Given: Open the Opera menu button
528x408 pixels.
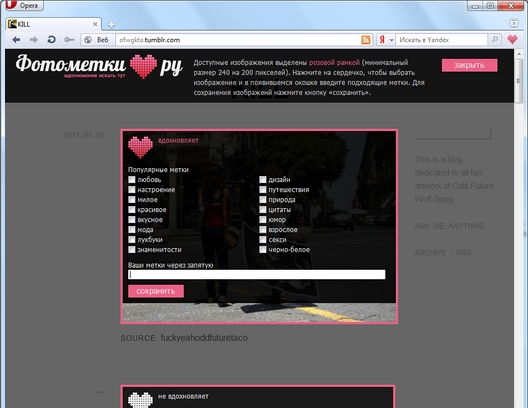Looking at the screenshot, I should [24, 5].
